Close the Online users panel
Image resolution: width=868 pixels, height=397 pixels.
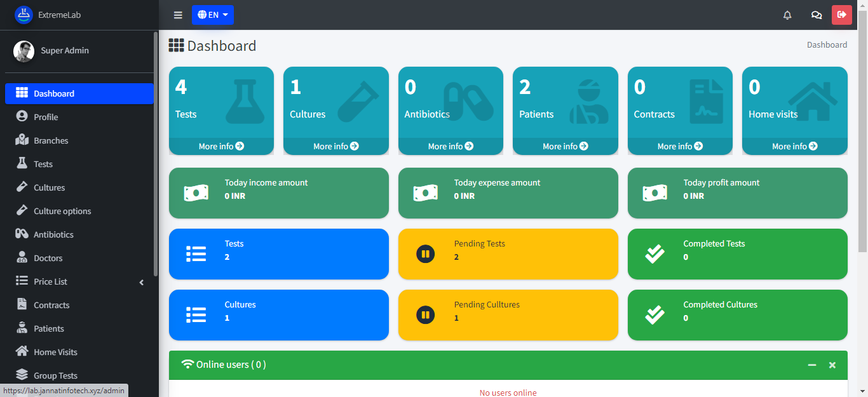[x=832, y=365]
